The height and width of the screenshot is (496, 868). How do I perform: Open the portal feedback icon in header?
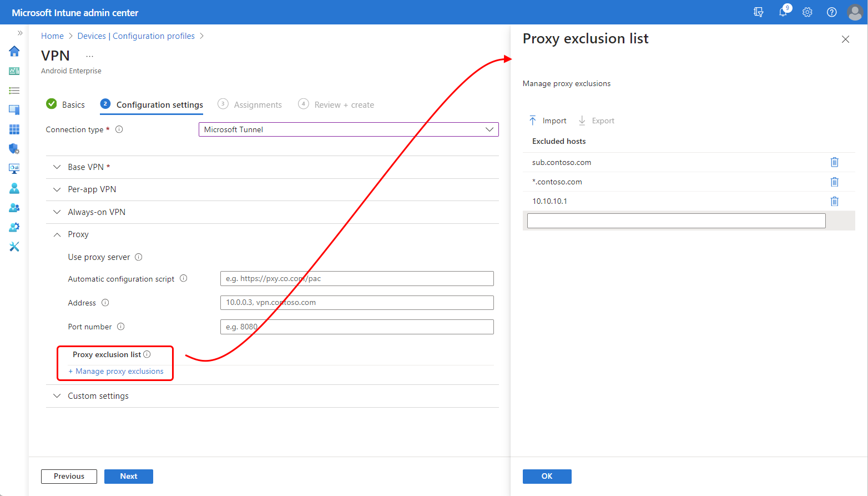pyautogui.click(x=759, y=12)
